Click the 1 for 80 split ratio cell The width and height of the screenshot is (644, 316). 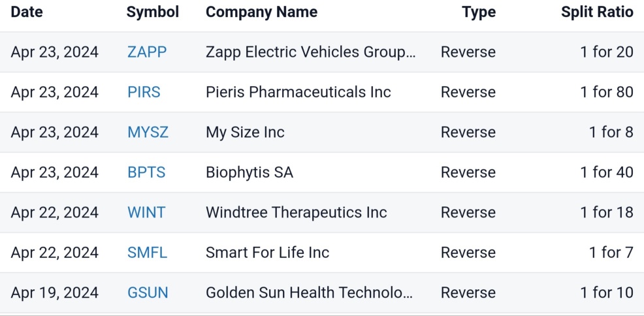(606, 92)
